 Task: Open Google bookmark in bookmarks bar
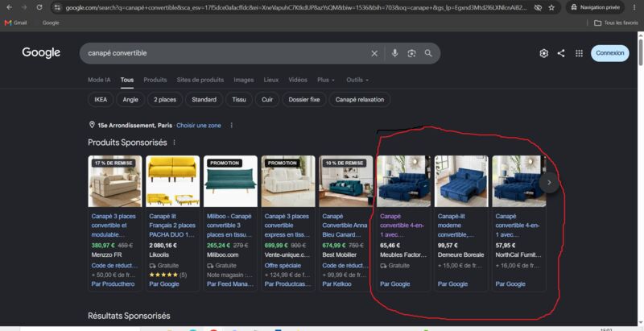point(51,23)
